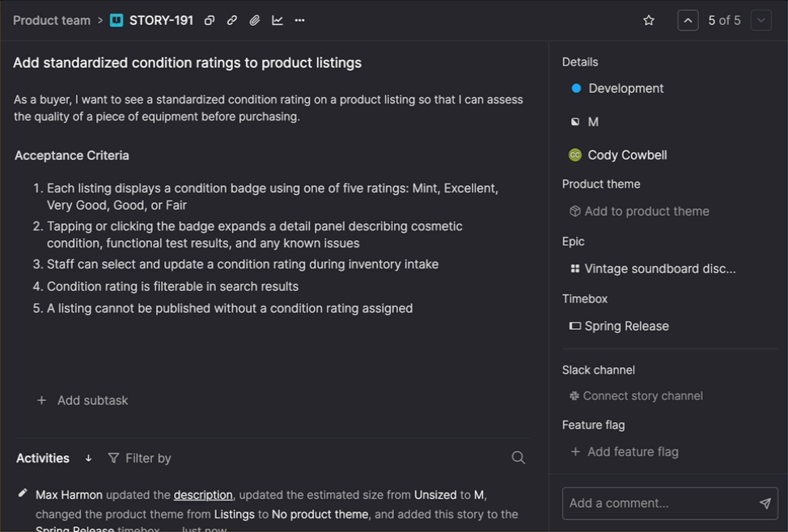
Task: Open the Filter by activities dropdown
Action: tap(140, 458)
